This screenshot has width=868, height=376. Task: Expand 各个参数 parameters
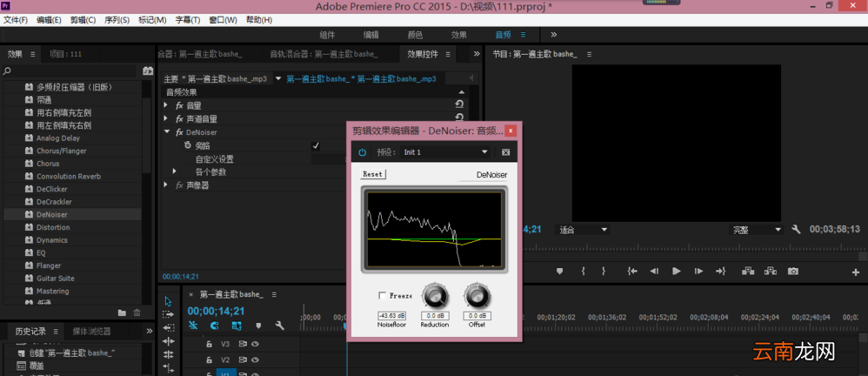click(x=174, y=171)
